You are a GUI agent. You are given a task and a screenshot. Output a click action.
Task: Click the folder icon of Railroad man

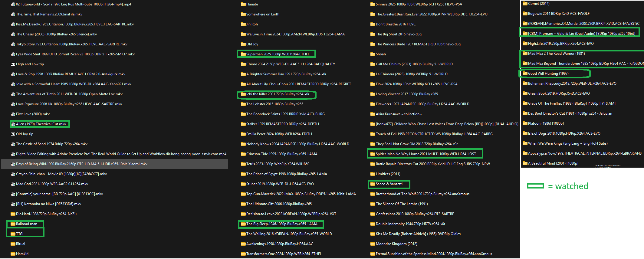click(13, 224)
